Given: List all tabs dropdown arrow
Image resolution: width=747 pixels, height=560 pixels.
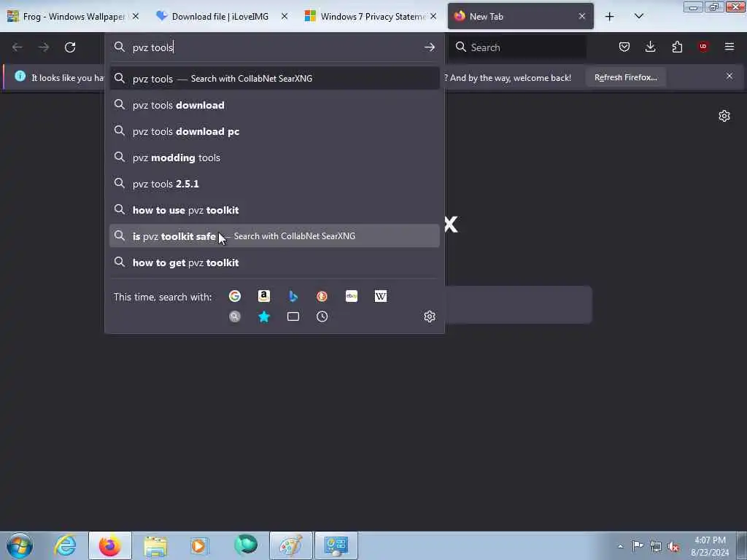Looking at the screenshot, I should click(639, 16).
